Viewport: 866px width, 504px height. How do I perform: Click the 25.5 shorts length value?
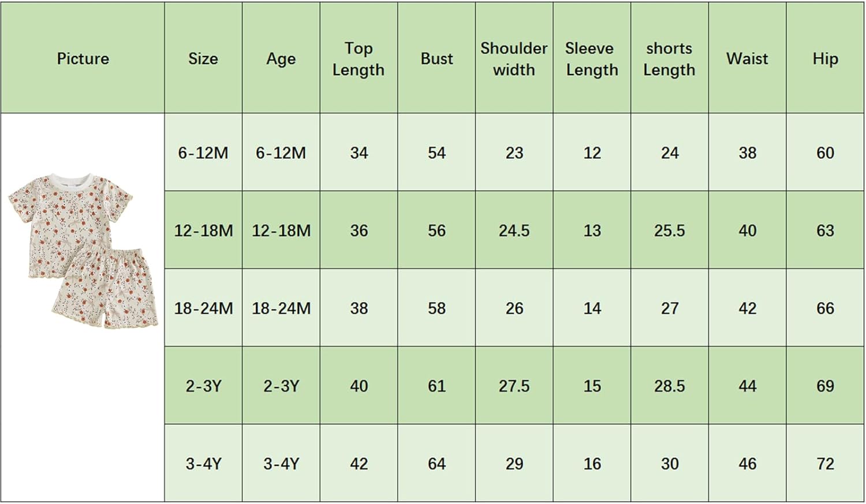pos(669,231)
